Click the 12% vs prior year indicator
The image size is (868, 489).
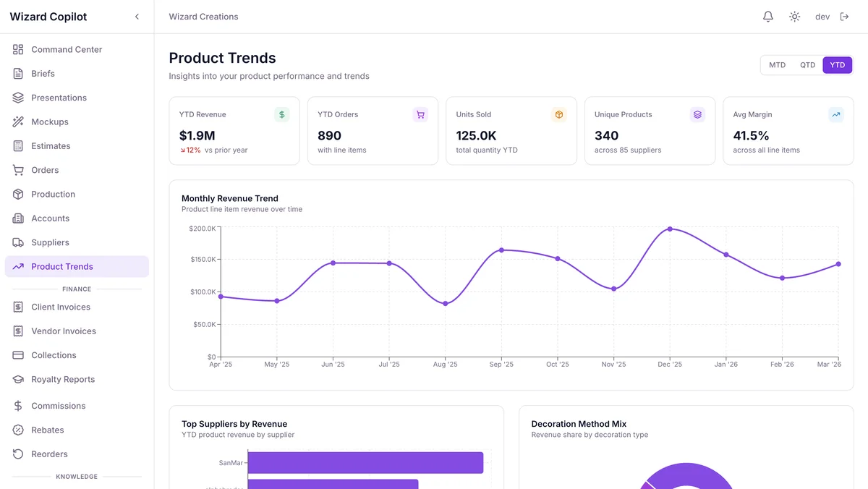214,150
